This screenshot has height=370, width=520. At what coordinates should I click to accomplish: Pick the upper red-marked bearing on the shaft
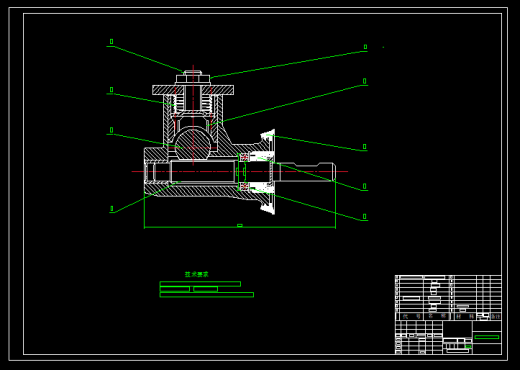[244, 157]
